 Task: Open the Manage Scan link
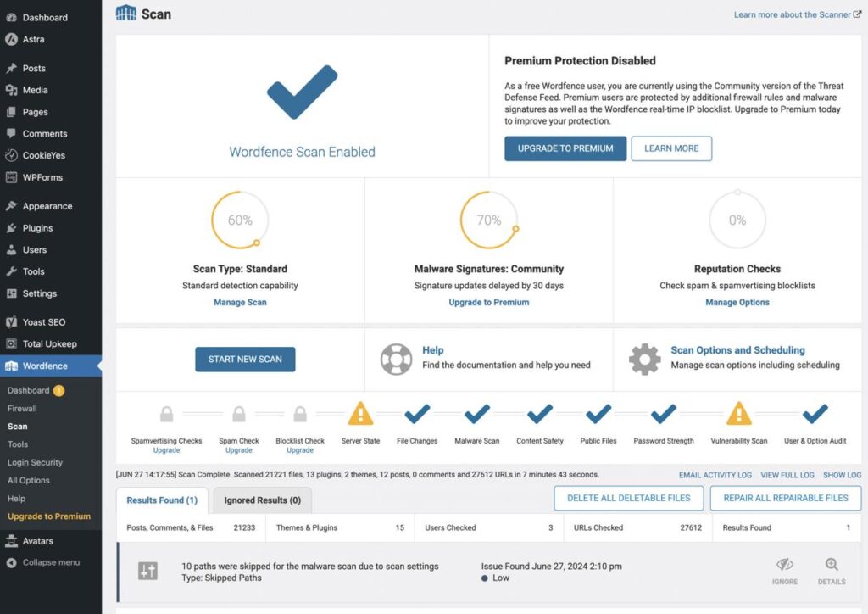240,302
